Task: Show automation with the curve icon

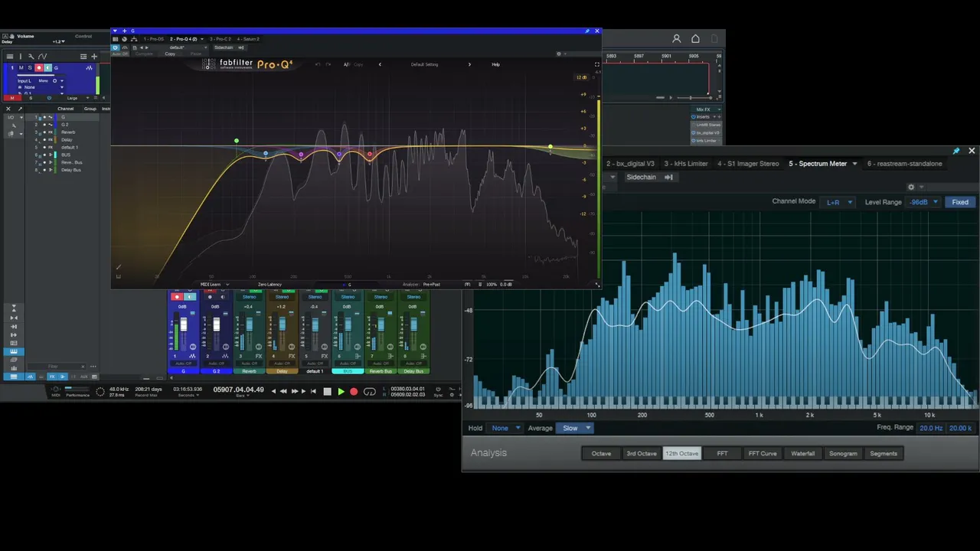Action: tap(43, 56)
